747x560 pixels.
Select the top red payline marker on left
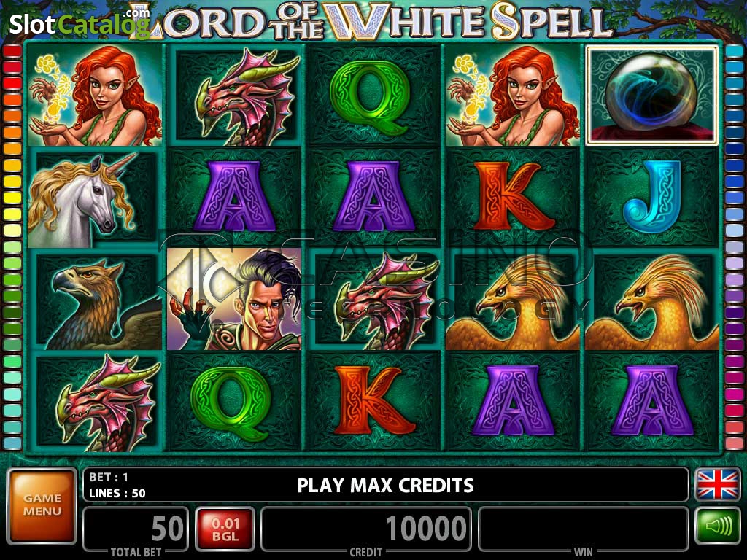[x=12, y=52]
